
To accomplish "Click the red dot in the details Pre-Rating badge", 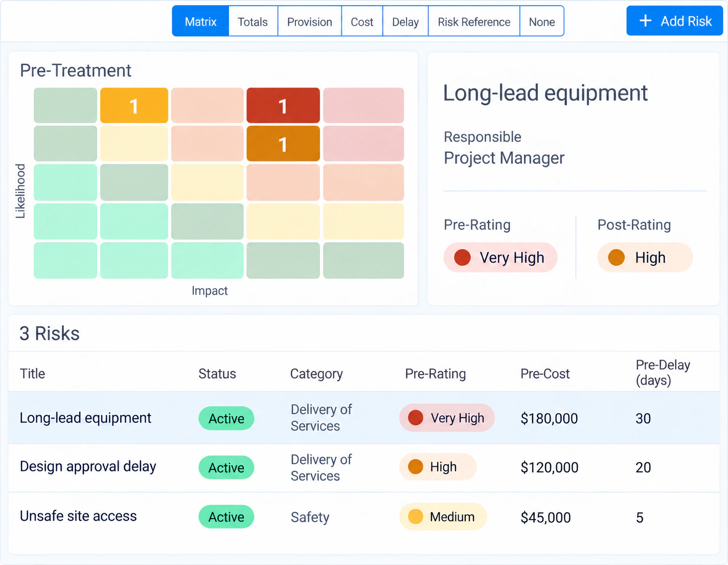I will (x=463, y=257).
